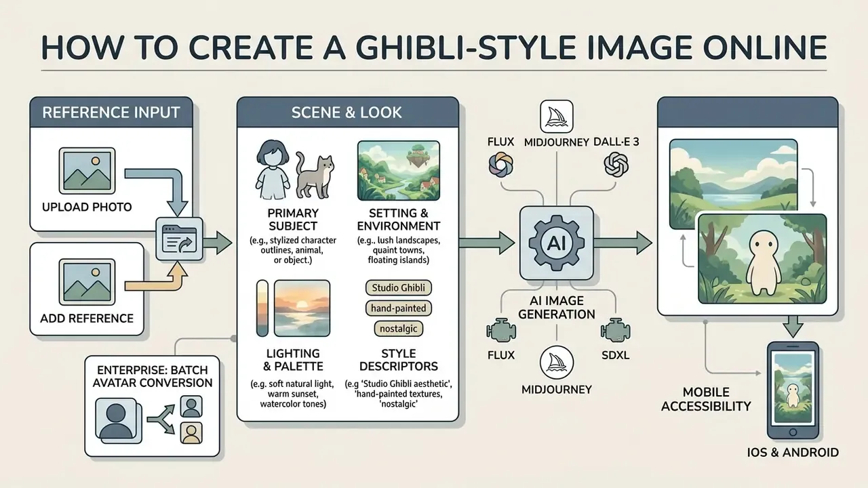
Task: Click the 'MOBILE ACCESSIBILITY' label
Action: point(706,399)
